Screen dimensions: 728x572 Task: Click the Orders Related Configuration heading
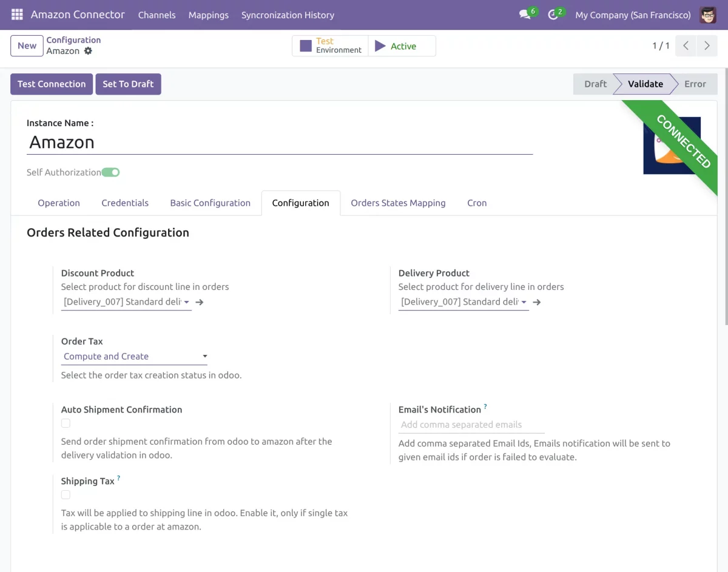click(x=108, y=233)
